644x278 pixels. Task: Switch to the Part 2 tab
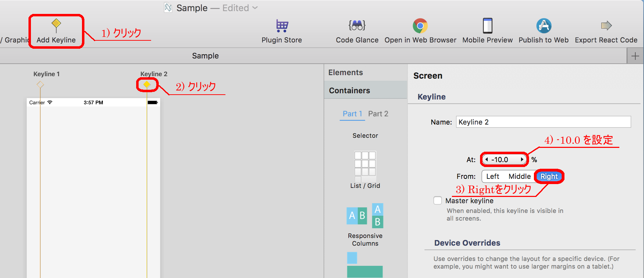(378, 114)
